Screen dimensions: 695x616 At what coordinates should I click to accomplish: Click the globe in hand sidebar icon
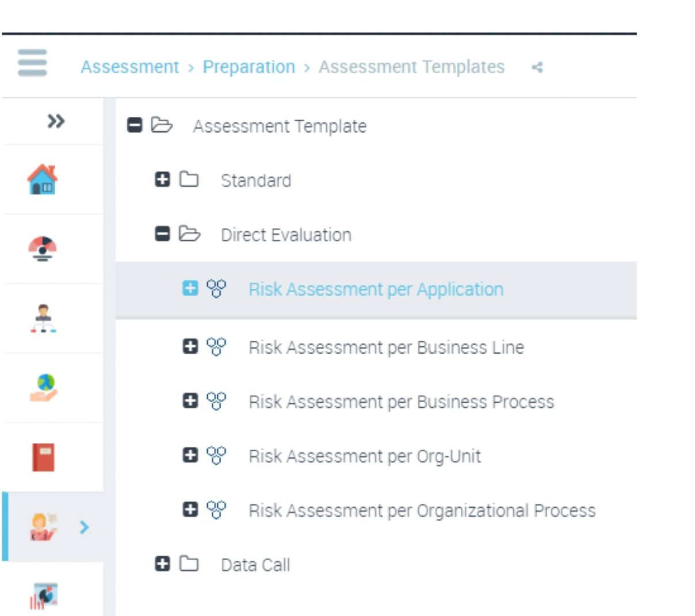tap(44, 388)
